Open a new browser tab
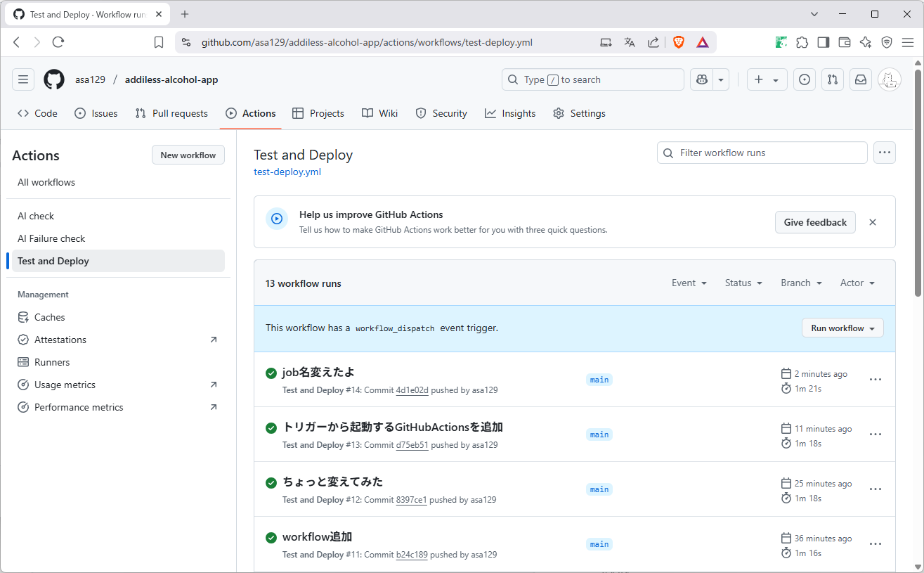This screenshot has height=573, width=924. pos(185,14)
